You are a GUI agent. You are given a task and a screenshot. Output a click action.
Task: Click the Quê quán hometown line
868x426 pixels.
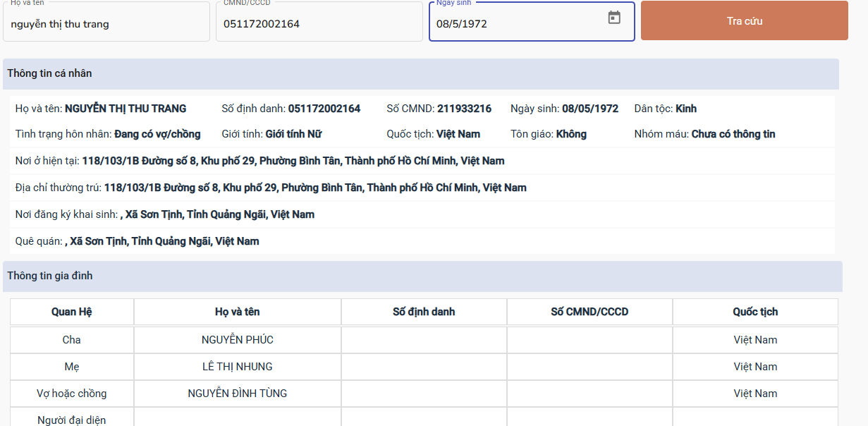coord(137,241)
